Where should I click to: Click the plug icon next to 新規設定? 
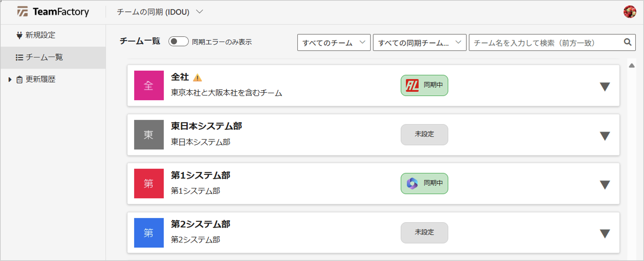pyautogui.click(x=19, y=35)
